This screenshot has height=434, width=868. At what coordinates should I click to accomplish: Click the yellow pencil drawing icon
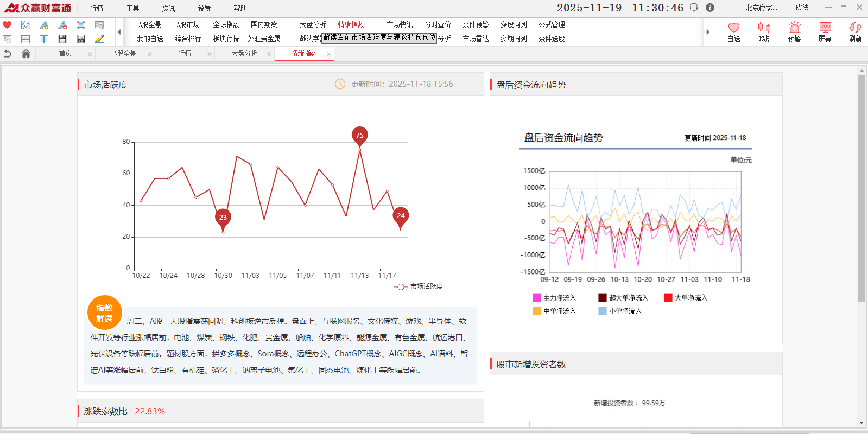click(99, 39)
